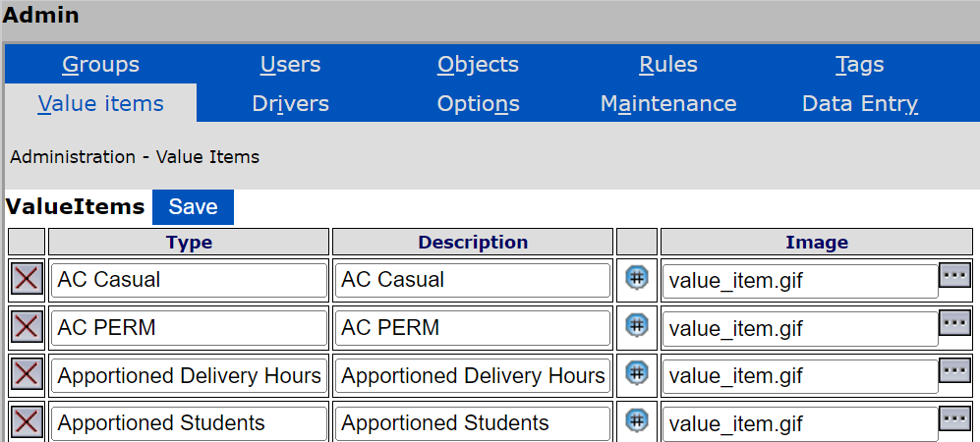This screenshot has height=442, width=980.
Task: Remove the Apportioned Delivery Hours row
Action: click(27, 374)
